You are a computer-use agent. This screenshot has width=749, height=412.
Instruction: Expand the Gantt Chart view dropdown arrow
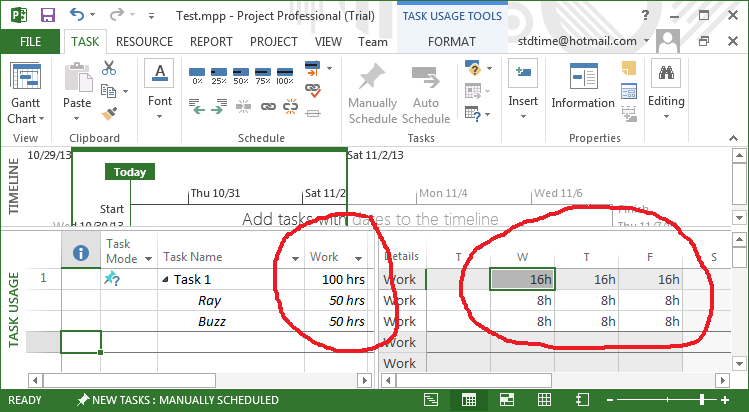(x=42, y=118)
